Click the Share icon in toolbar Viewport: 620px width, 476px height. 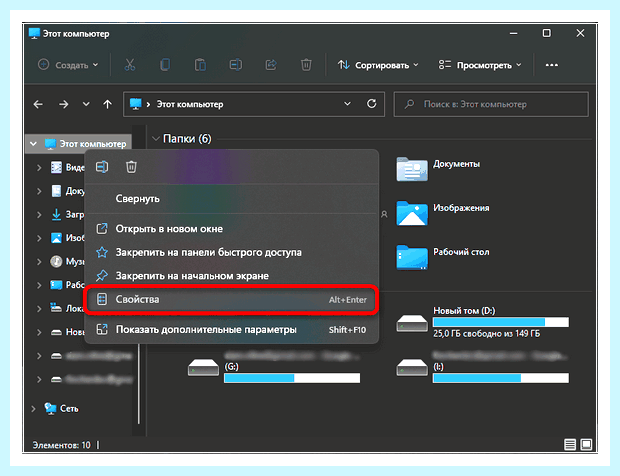coord(271,65)
